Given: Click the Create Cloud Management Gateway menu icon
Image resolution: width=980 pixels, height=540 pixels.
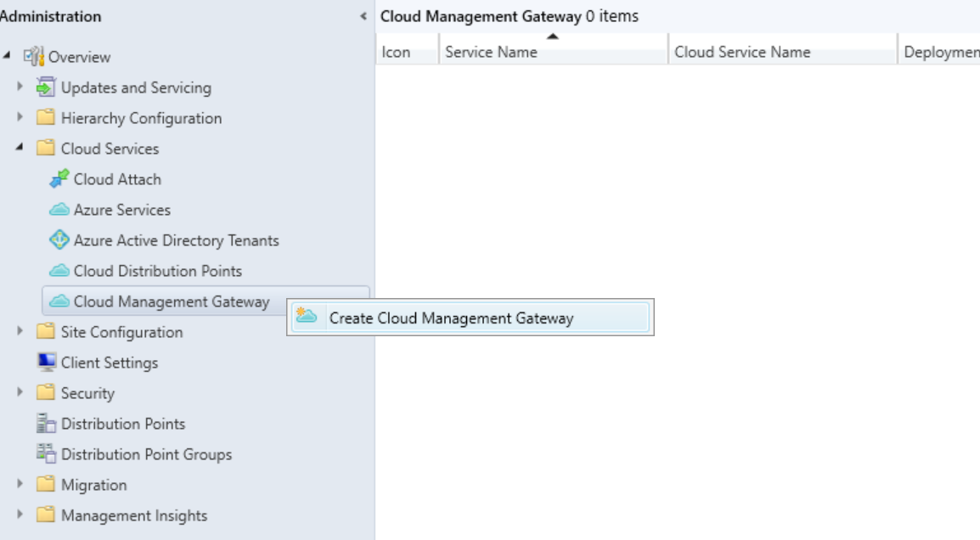Looking at the screenshot, I should 307,316.
